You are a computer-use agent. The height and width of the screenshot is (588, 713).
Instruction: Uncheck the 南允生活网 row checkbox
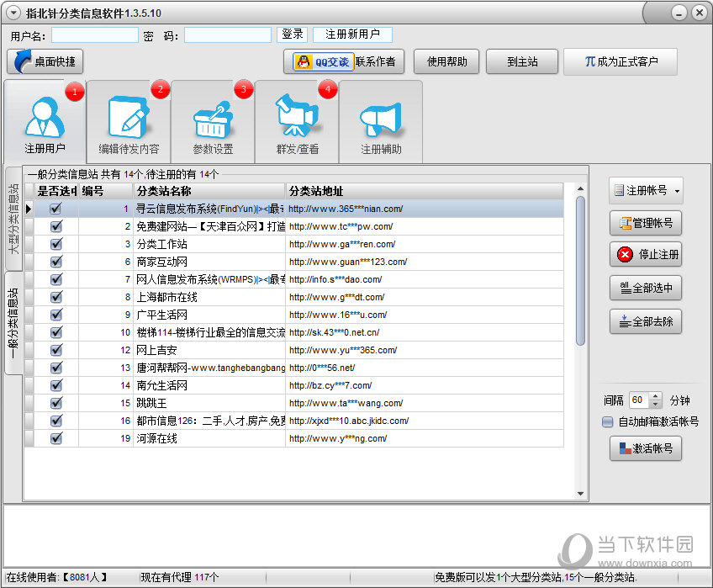(56, 385)
